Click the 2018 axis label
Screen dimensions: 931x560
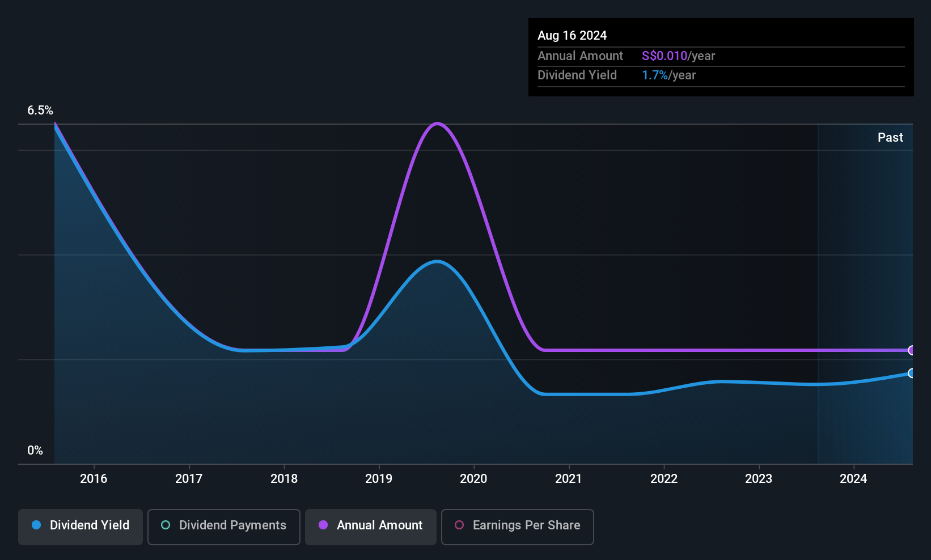tap(284, 478)
